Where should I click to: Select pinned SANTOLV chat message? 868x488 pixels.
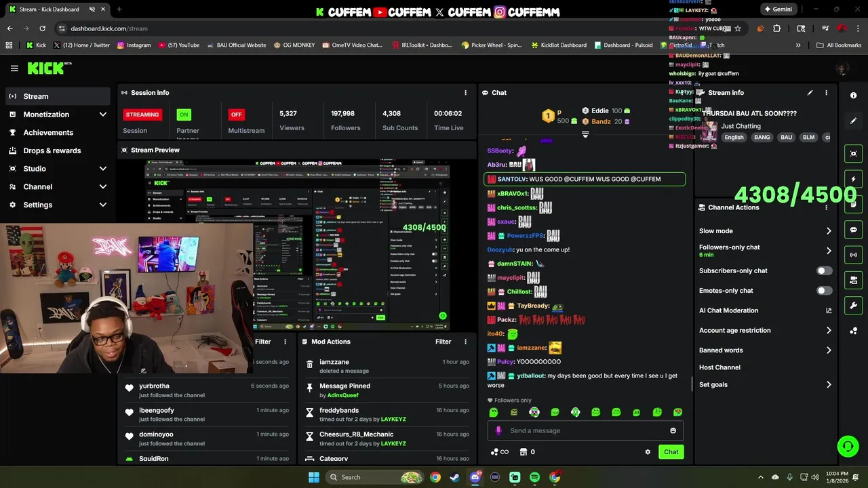tap(585, 180)
